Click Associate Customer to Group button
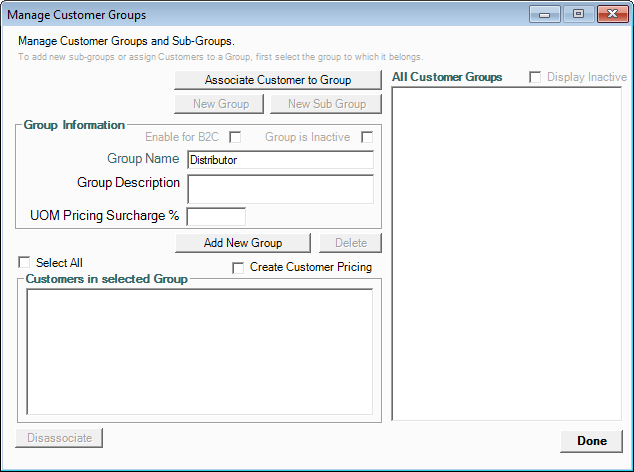This screenshot has width=634, height=472. 277,79
